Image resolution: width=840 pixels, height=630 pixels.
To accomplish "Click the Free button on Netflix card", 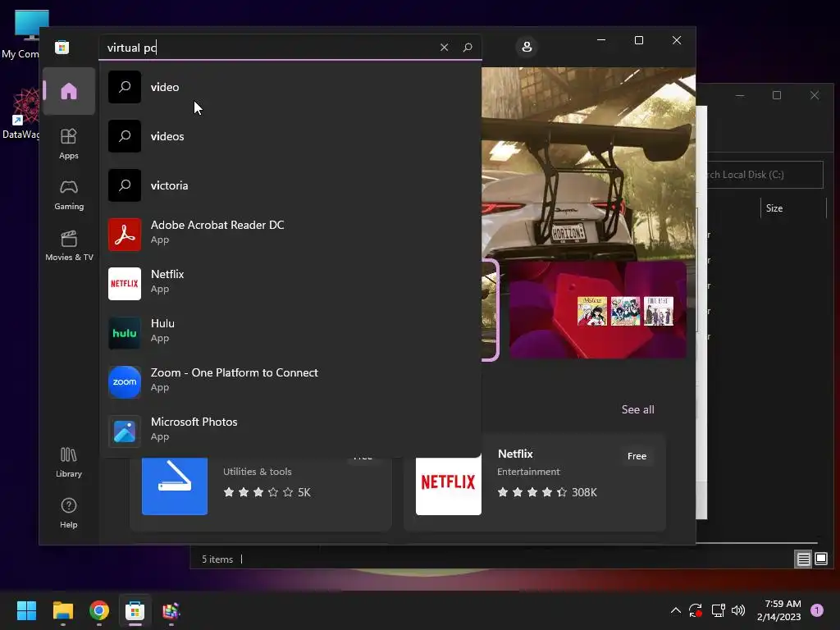I will pos(637,456).
